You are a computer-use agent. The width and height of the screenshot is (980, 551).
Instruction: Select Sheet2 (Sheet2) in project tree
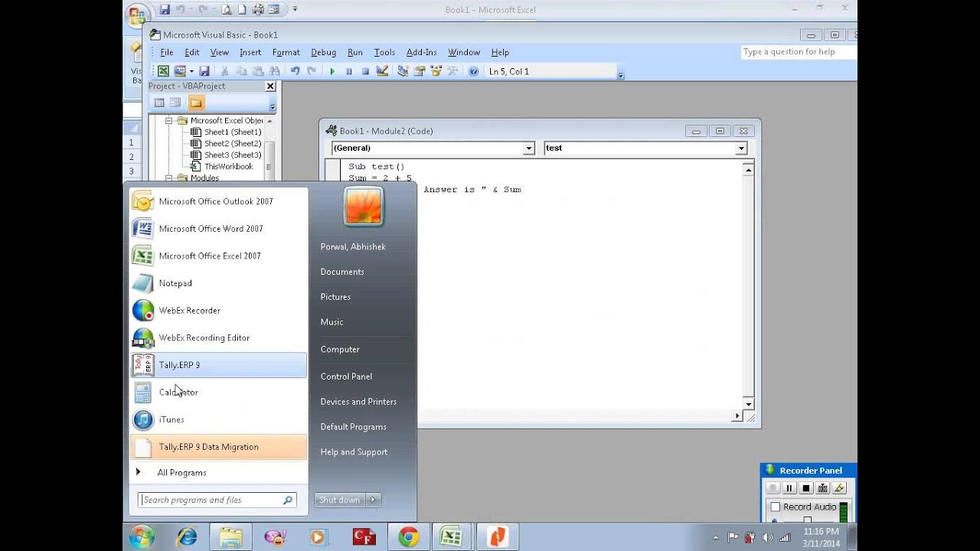point(232,143)
